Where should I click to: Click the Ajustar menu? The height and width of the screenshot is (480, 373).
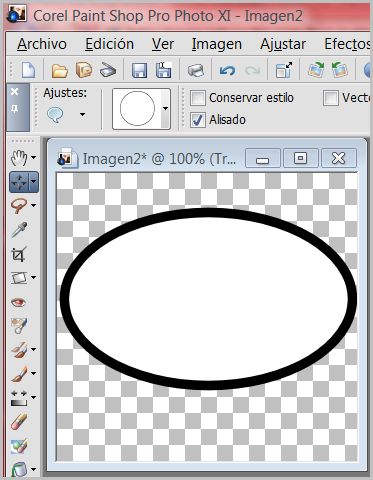283,44
